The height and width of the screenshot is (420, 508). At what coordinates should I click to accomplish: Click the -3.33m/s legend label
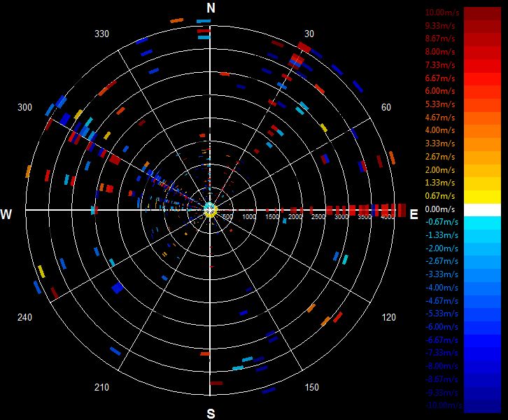click(442, 274)
